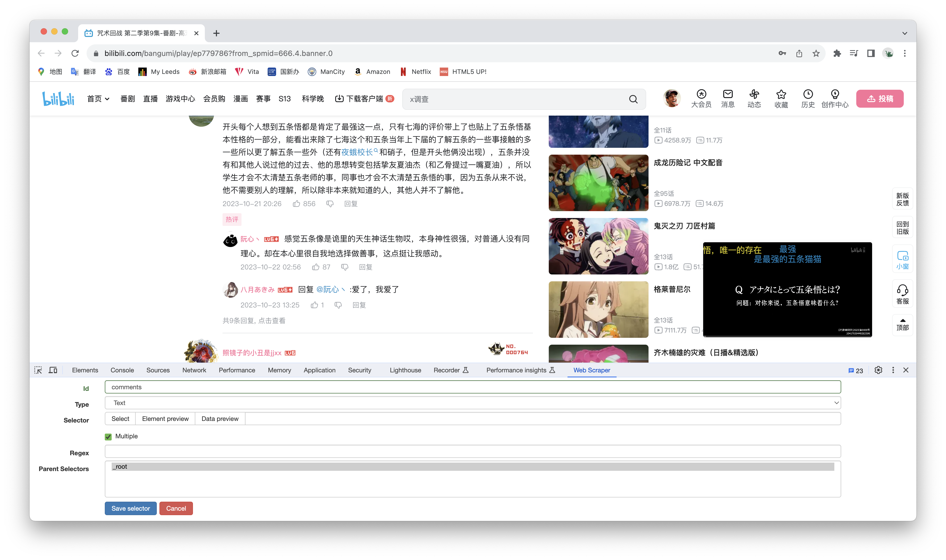946x560 pixels.
Task: Uncheck the Multiple checkbox
Action: coord(108,436)
